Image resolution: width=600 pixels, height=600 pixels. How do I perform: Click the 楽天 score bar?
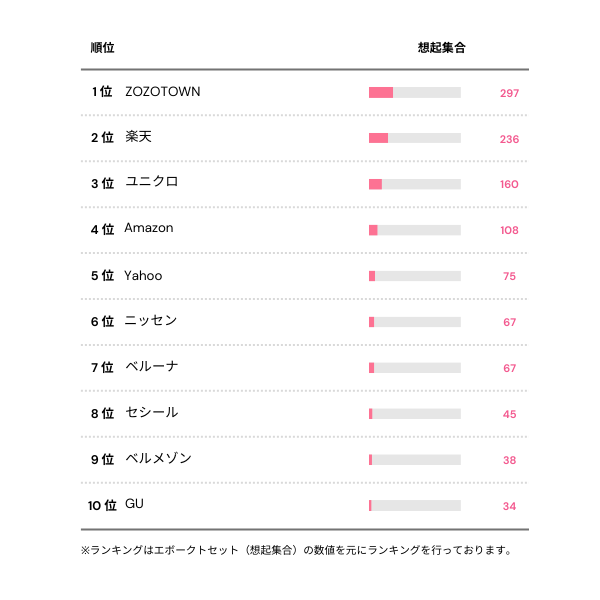point(415,138)
